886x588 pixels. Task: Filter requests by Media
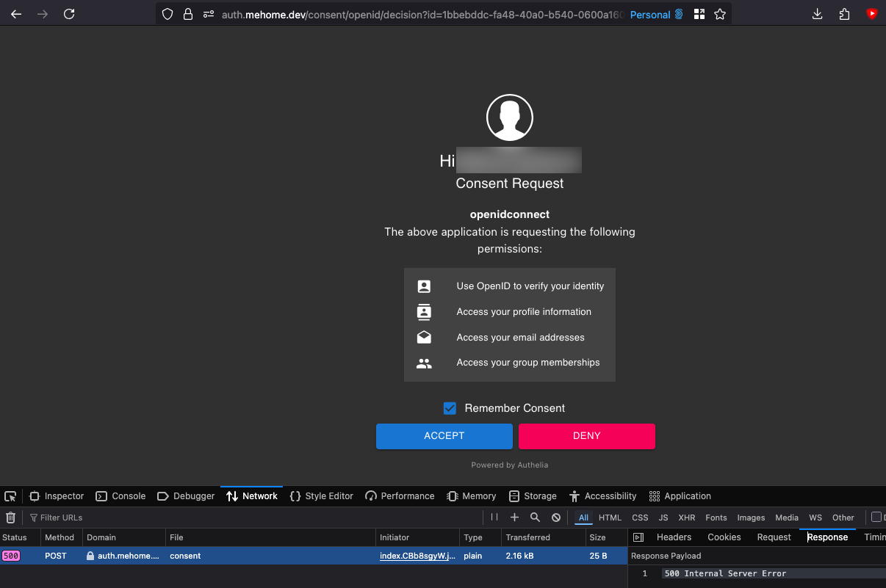787,518
